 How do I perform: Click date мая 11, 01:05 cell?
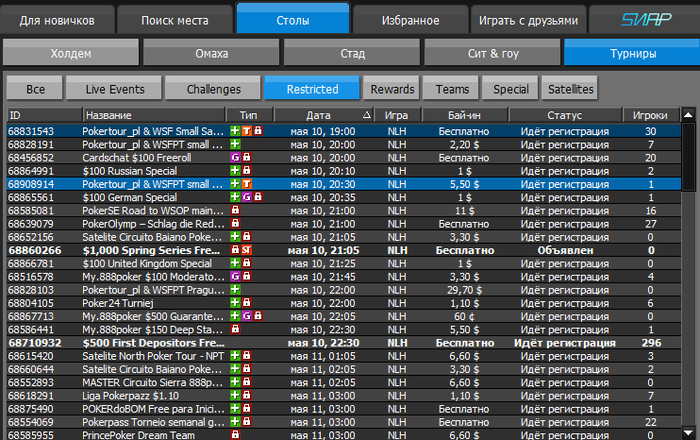point(323,356)
